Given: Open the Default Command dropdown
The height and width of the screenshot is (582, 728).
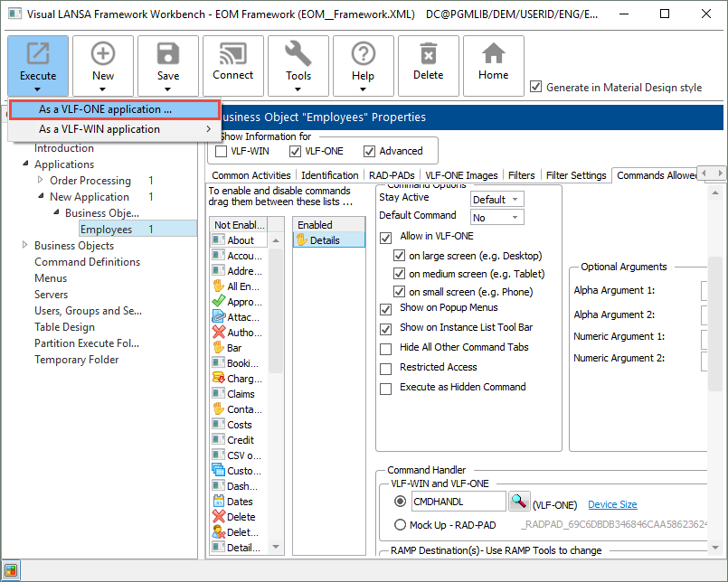Looking at the screenshot, I should tap(497, 217).
